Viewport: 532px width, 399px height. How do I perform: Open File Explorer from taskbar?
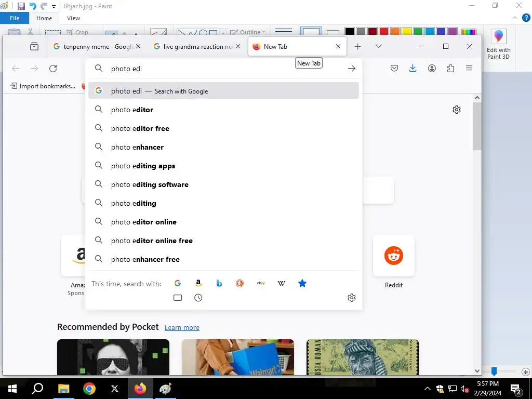(x=63, y=389)
